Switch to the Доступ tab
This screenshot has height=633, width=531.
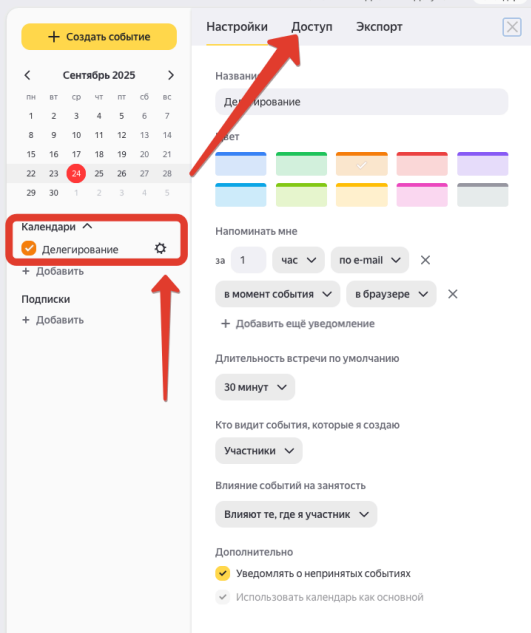click(312, 27)
